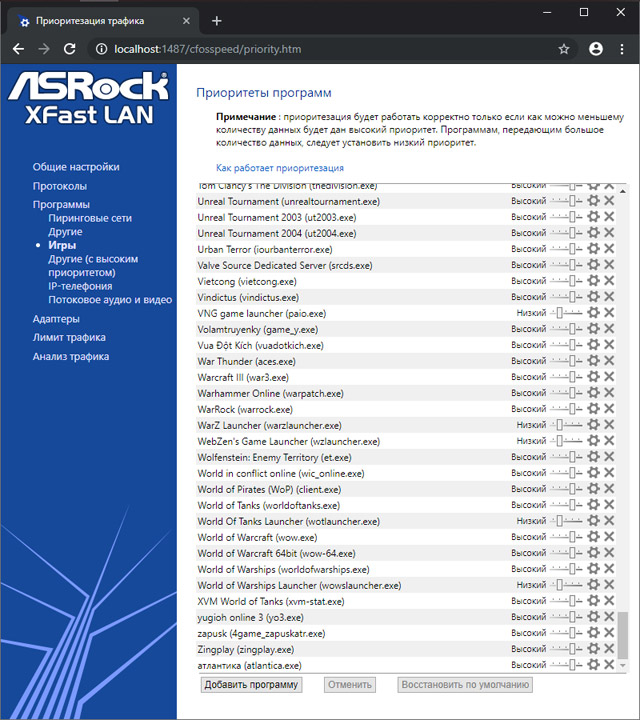Open Анализ трафика page

(71, 356)
